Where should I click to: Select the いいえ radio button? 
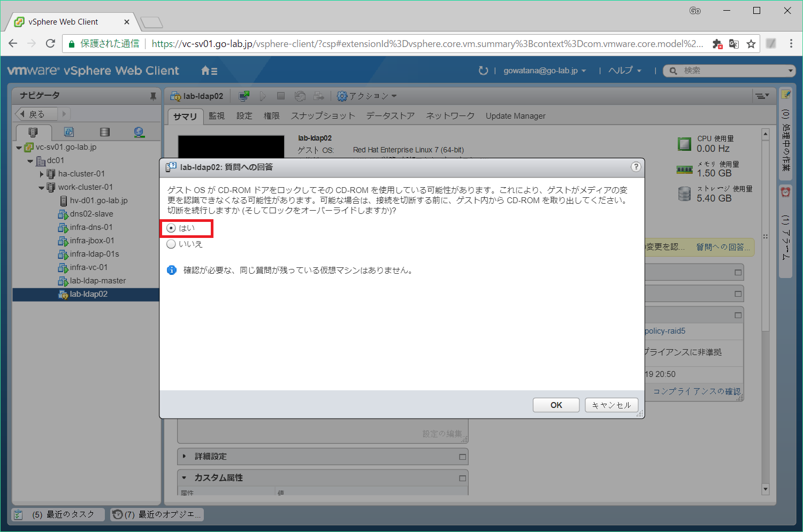171,244
